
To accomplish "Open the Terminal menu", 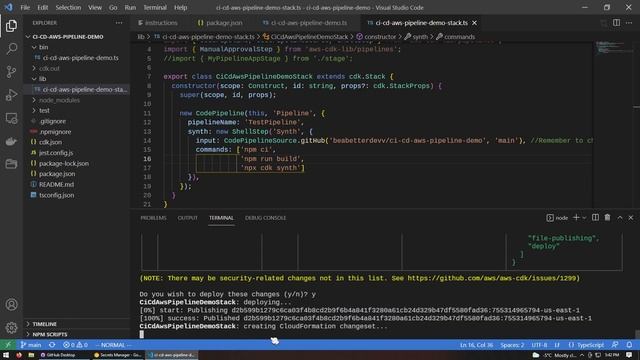I will 155,7.
